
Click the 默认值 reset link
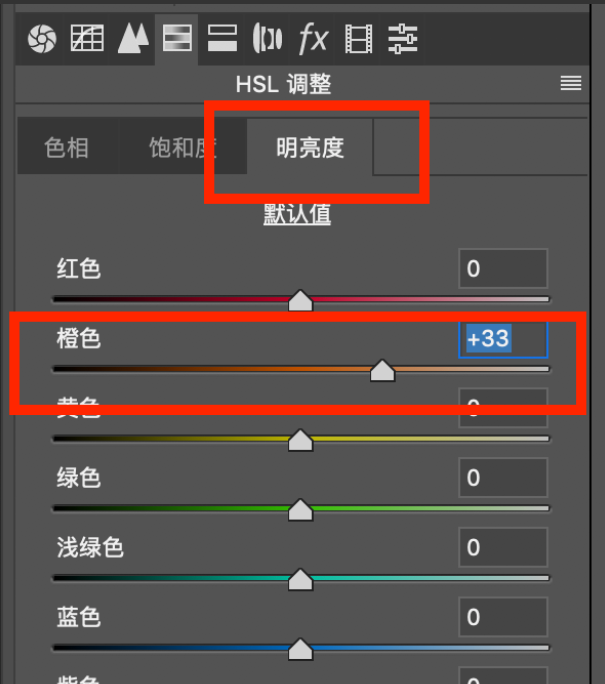click(297, 214)
